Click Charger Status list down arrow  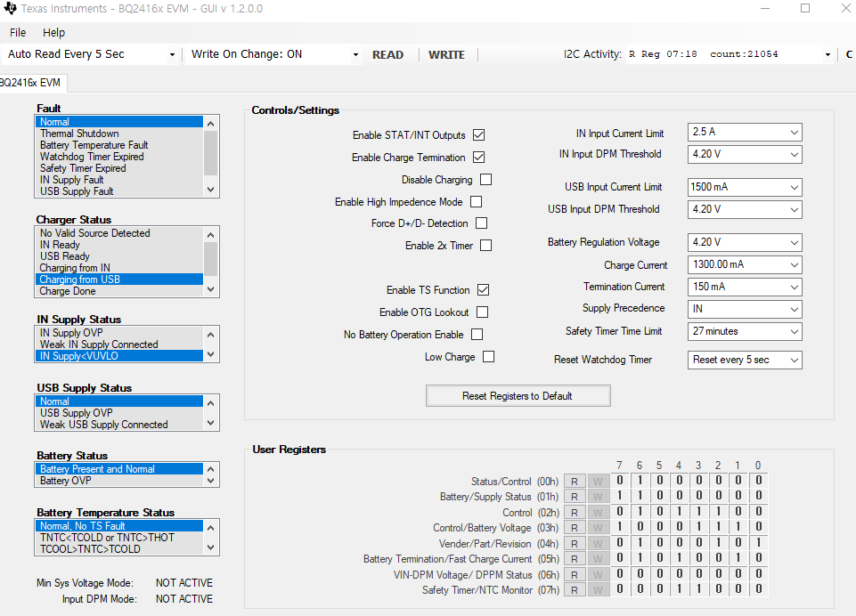coord(211,289)
